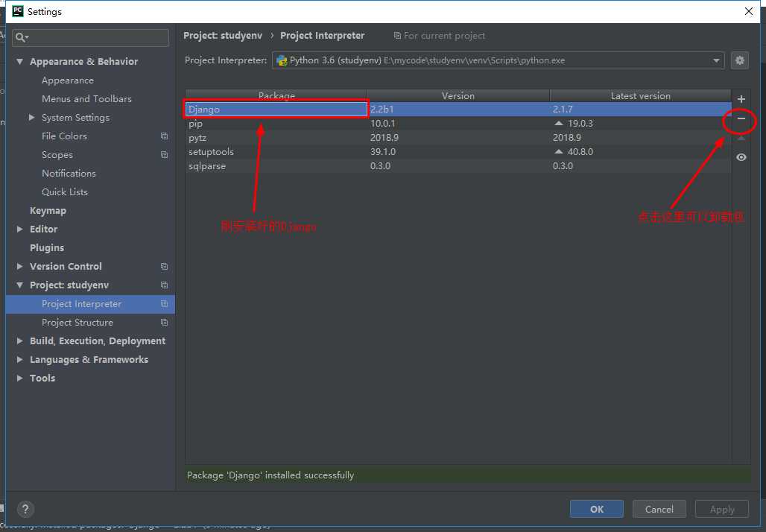
Task: Click the search magnifier icon
Action: [x=21, y=37]
